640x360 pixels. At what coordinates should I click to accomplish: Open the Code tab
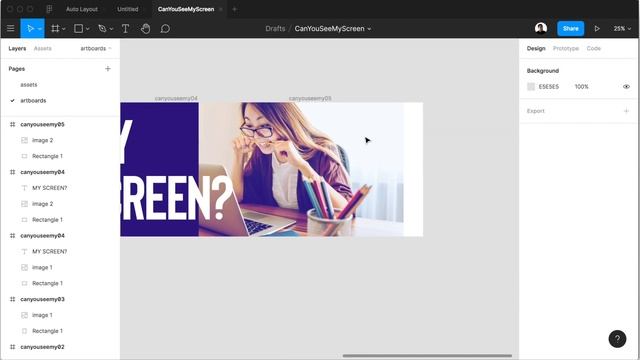click(593, 48)
